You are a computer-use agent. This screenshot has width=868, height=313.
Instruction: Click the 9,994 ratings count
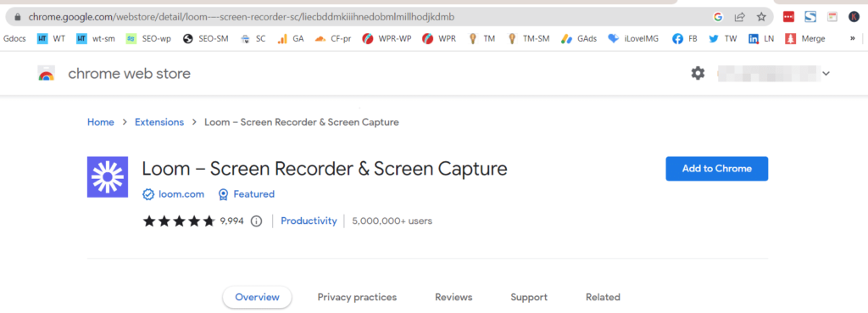tap(231, 221)
